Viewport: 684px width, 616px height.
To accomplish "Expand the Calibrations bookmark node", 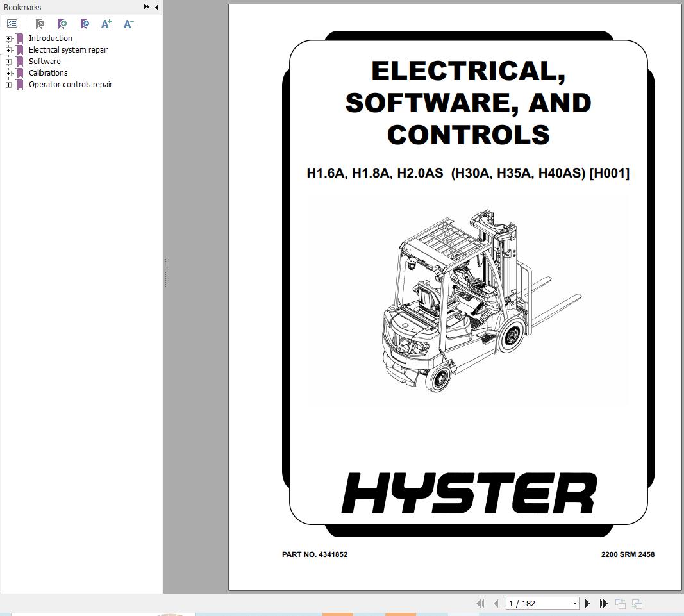I will click(8, 73).
